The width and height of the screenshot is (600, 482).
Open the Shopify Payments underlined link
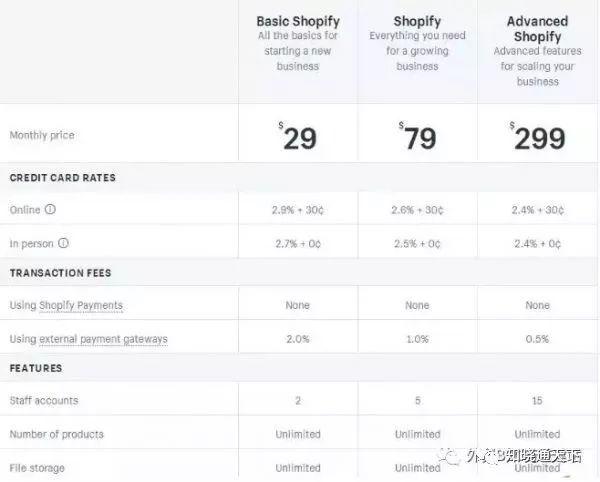click(81, 305)
